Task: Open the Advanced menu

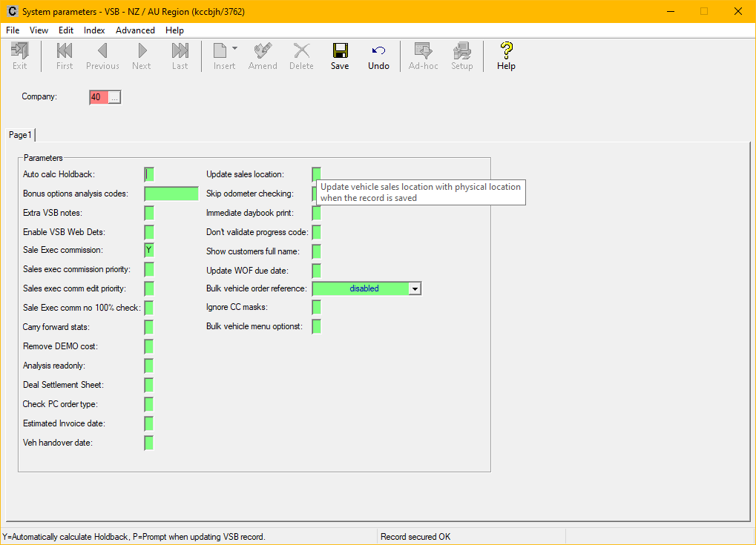Action: click(135, 30)
